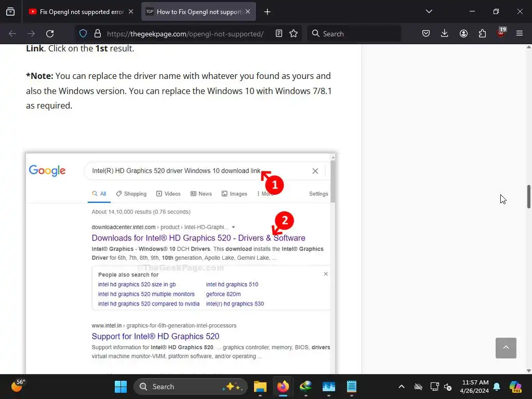Open Firefox account menu
The width and height of the screenshot is (532, 399).
coord(463,34)
